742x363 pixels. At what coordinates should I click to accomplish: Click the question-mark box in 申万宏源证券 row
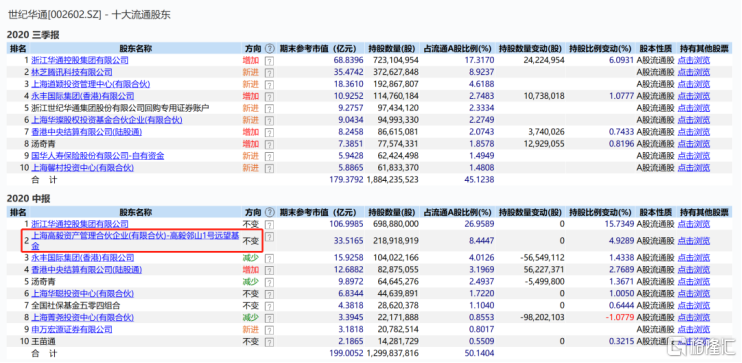[x=269, y=329]
